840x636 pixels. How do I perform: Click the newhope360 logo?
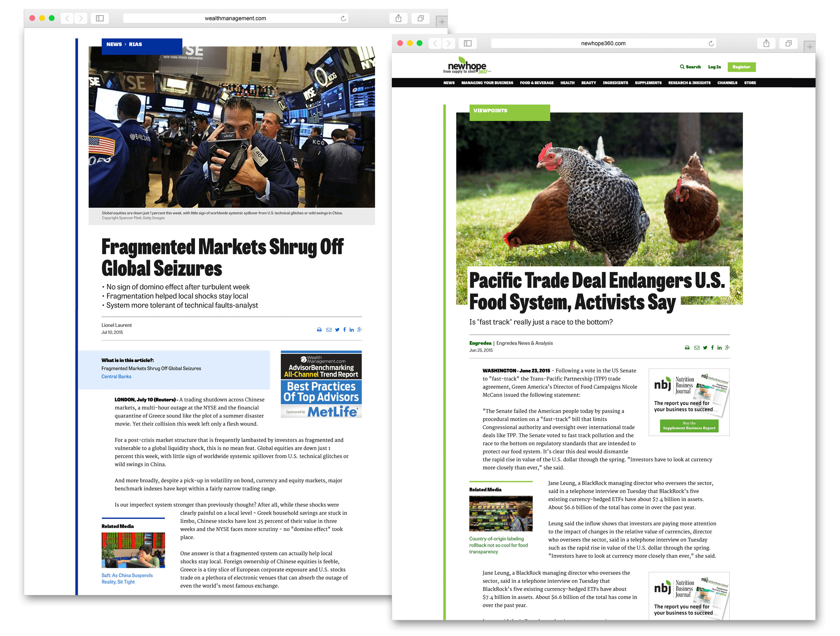(x=467, y=66)
